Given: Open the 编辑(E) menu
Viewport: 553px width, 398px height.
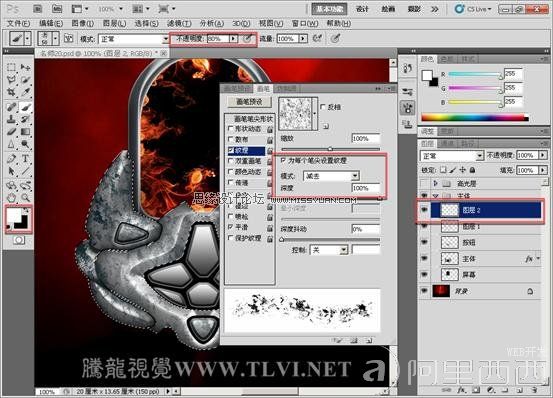Looking at the screenshot, I should (x=51, y=23).
